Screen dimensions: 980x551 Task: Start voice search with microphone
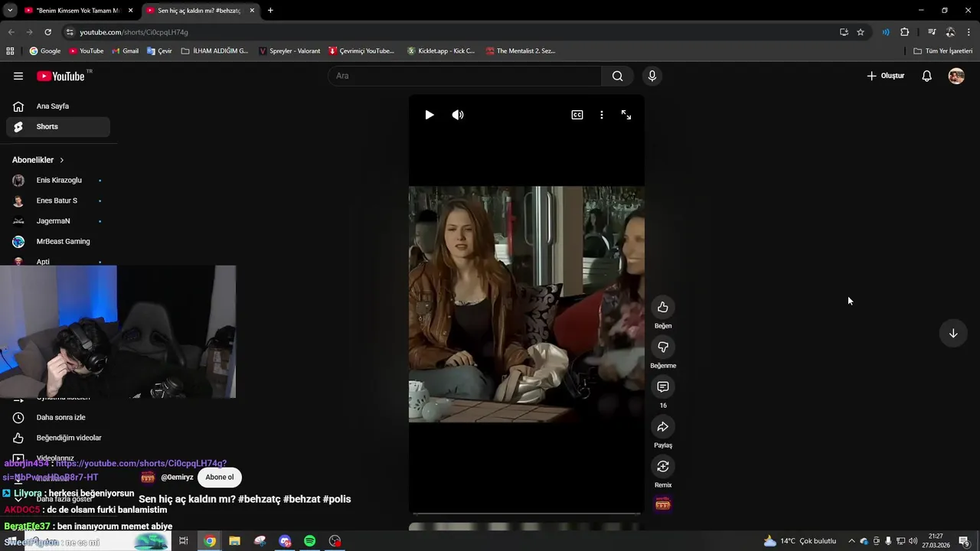652,76
